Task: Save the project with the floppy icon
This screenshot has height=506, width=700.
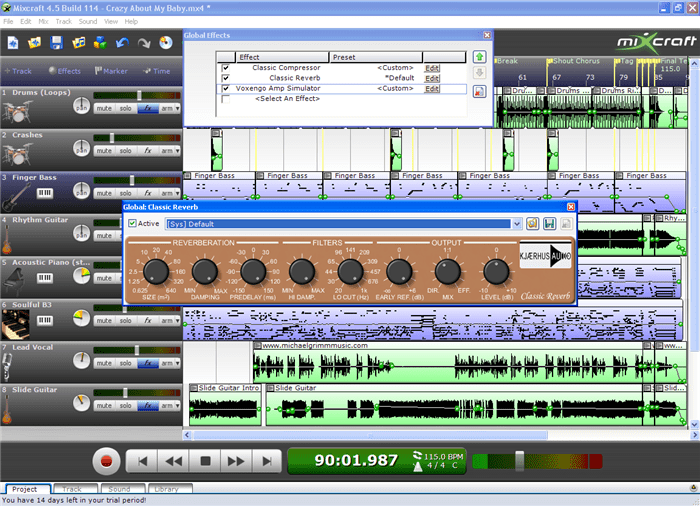Action: (x=56, y=43)
